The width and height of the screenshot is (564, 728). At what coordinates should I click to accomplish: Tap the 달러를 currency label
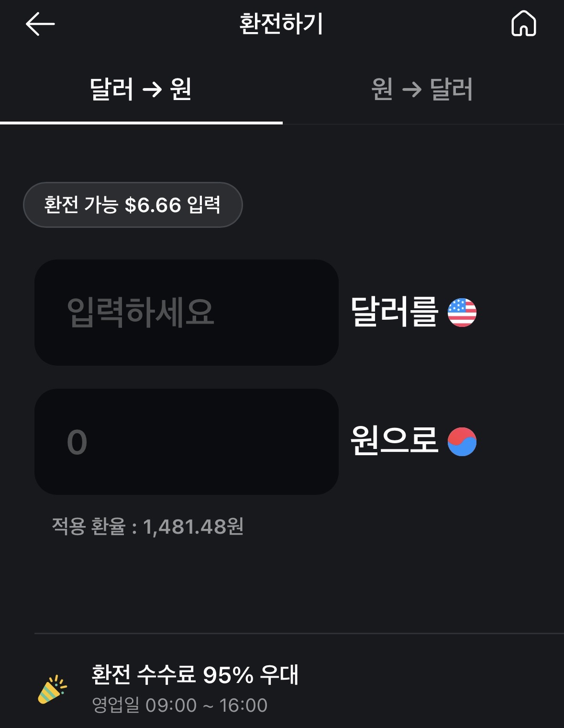click(x=394, y=312)
